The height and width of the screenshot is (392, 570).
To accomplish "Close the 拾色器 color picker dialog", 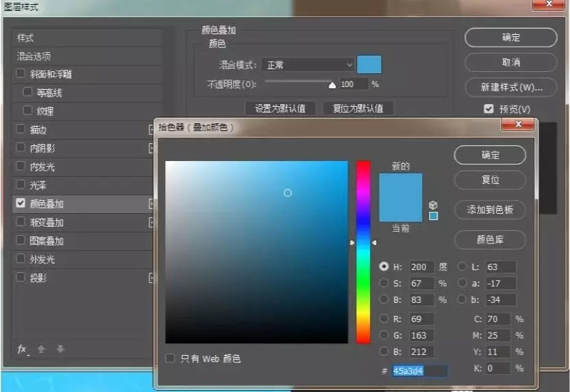I will pyautogui.click(x=517, y=125).
